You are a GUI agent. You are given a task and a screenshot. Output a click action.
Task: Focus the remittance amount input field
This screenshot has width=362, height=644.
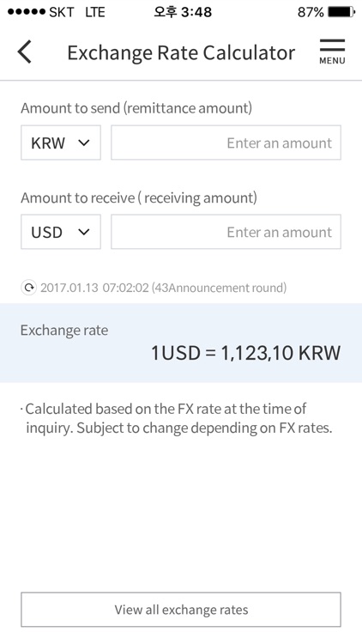pyautogui.click(x=226, y=143)
